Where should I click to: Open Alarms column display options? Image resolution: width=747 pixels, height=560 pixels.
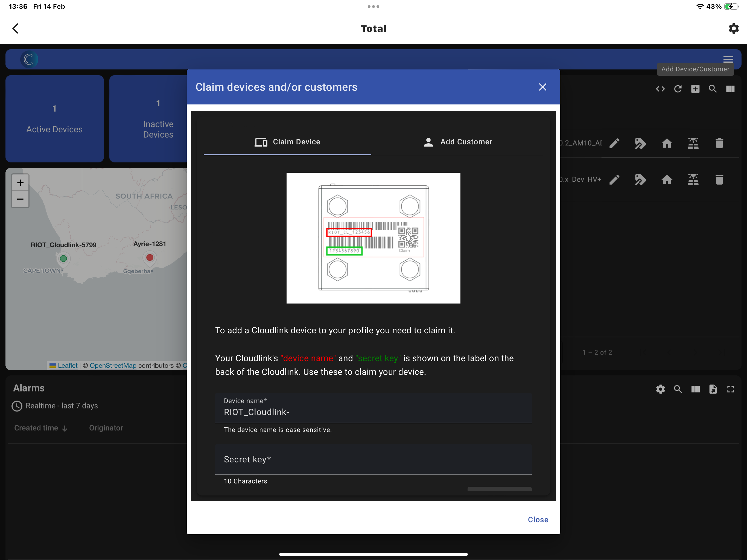(695, 389)
